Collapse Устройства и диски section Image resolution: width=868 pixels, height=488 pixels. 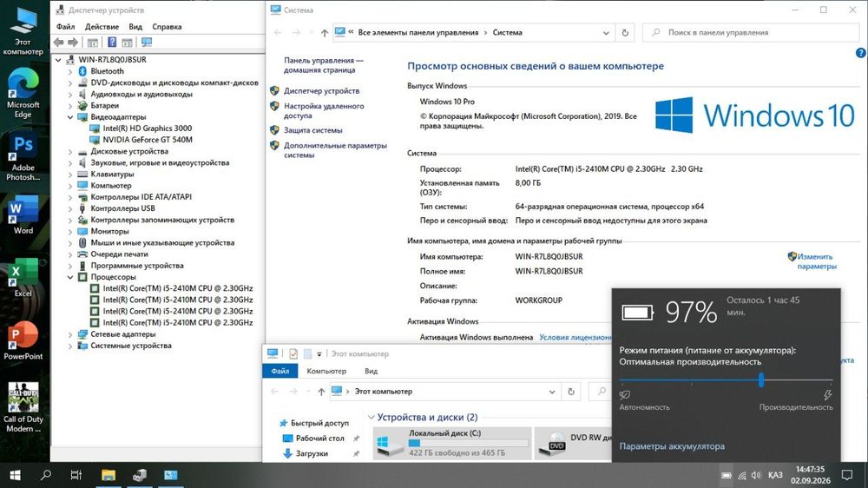pyautogui.click(x=371, y=417)
